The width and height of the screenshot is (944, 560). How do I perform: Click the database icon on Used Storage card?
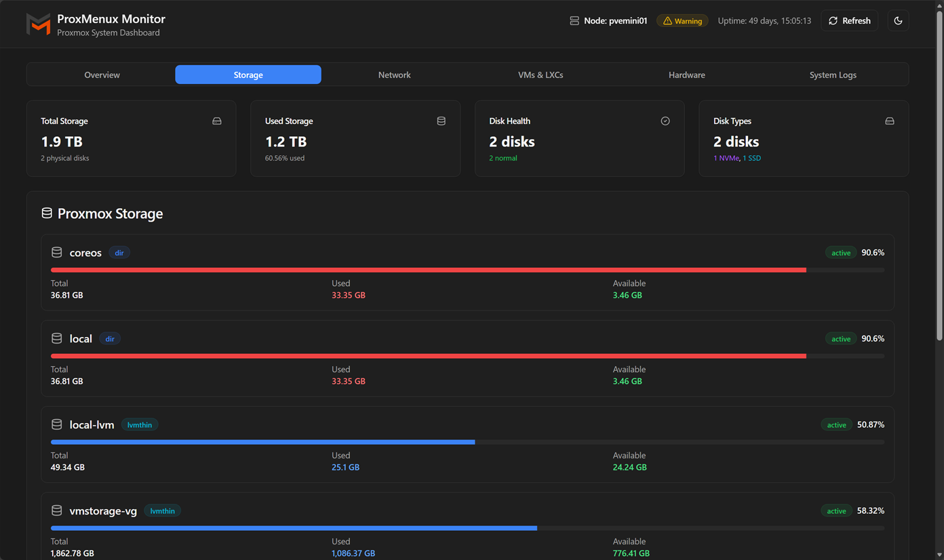pos(441,120)
